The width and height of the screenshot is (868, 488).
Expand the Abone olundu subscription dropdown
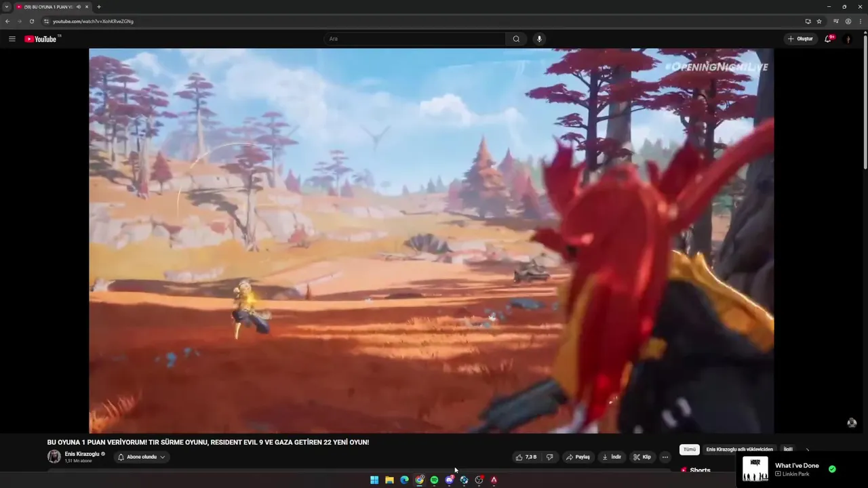pyautogui.click(x=142, y=457)
